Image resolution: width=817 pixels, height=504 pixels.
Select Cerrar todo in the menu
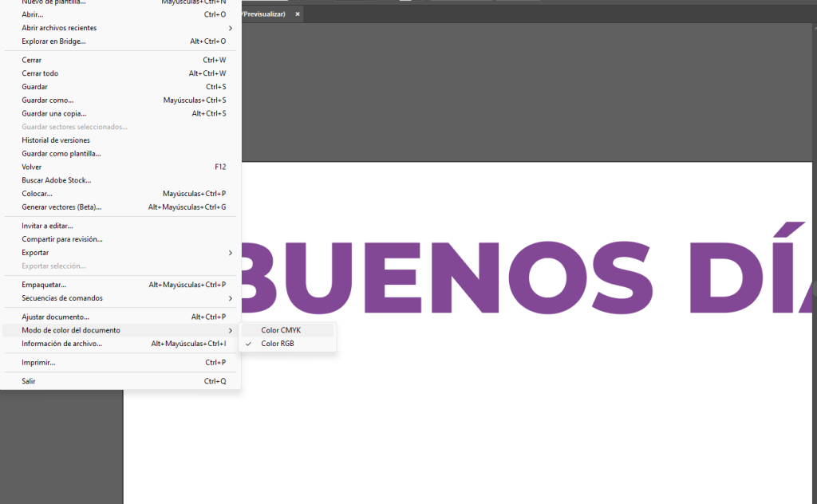pyautogui.click(x=120, y=73)
